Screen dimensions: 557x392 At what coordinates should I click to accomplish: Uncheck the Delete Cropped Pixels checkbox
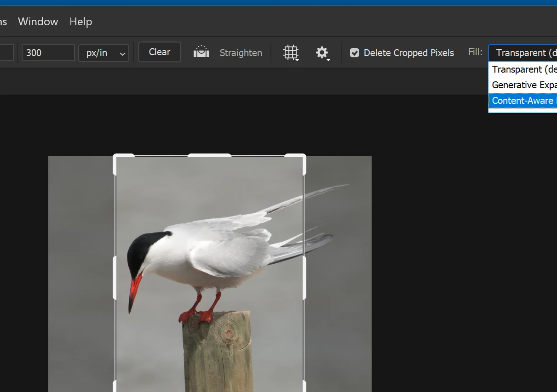[354, 53]
